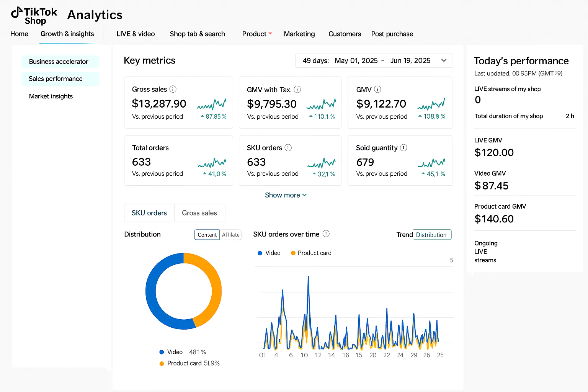Image resolution: width=588 pixels, height=392 pixels.
Task: Click the GMV card sparkline
Action: pos(431,104)
